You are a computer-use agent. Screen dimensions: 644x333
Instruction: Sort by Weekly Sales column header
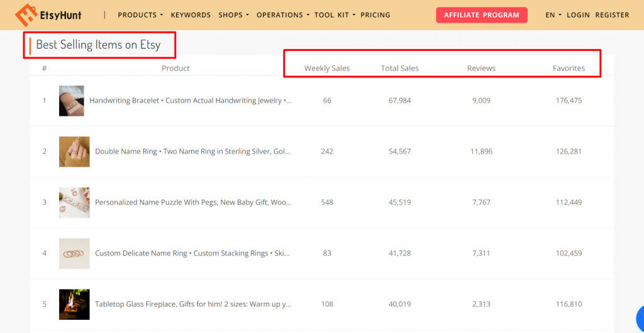click(327, 68)
